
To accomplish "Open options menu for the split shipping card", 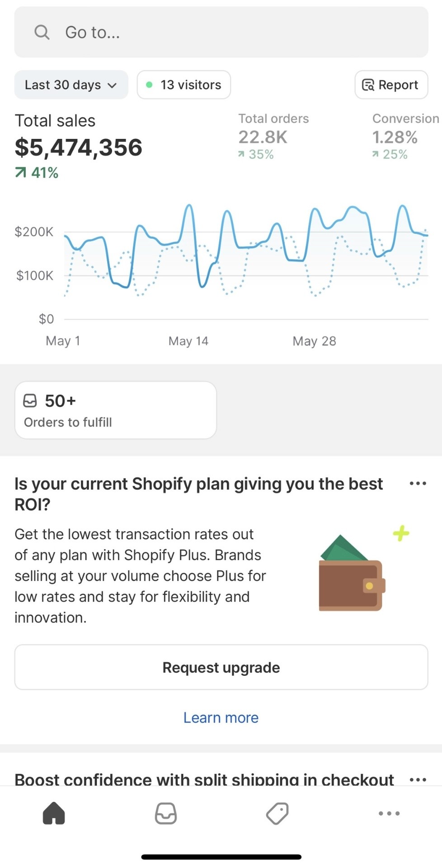I will point(418,779).
